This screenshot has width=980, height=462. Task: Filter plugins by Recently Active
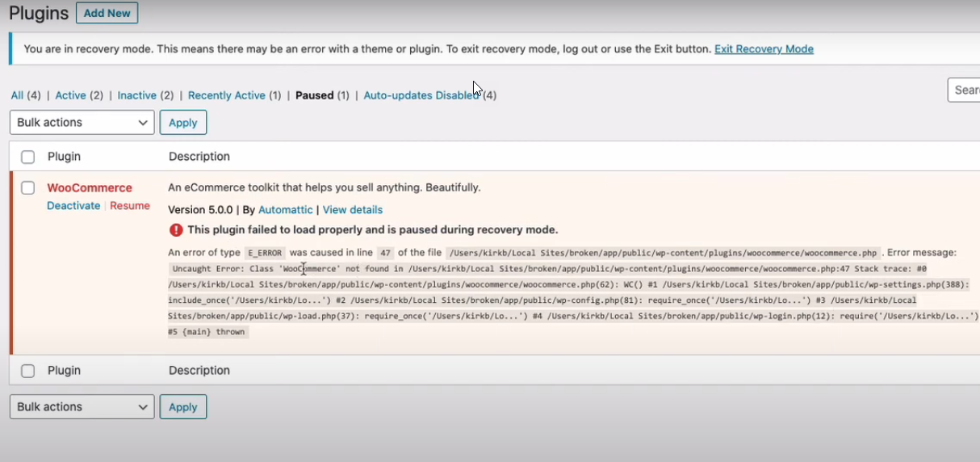tap(226, 95)
